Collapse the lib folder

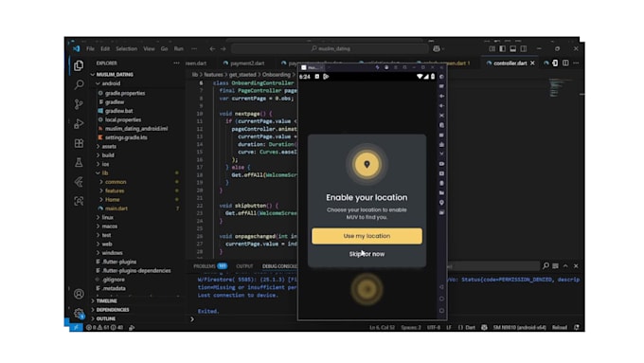98,173
